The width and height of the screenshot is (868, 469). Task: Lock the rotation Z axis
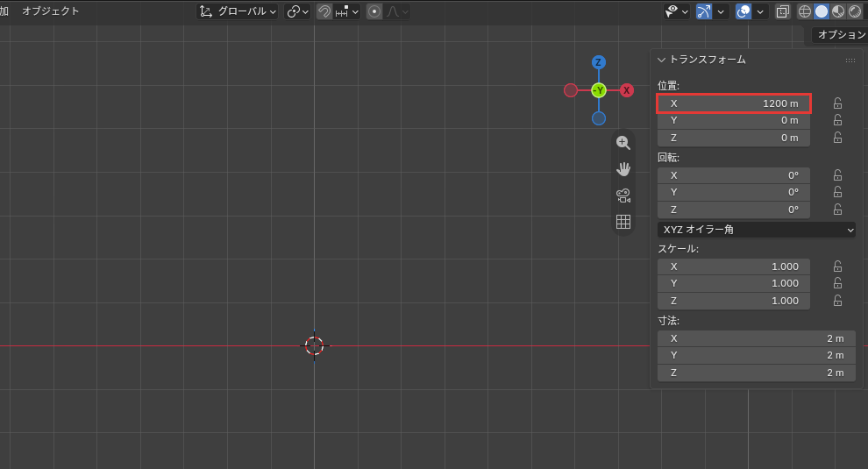[x=837, y=210]
